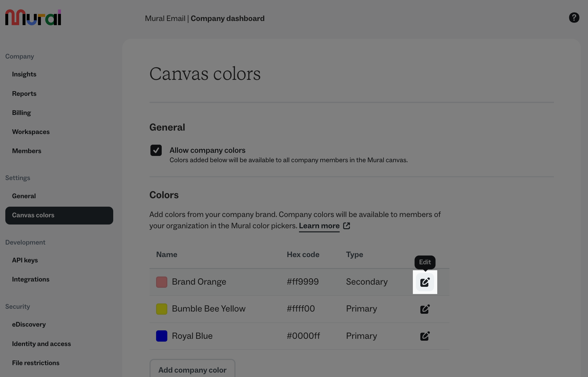
Task: Click the #ffff00 hex code value
Action: (301, 309)
